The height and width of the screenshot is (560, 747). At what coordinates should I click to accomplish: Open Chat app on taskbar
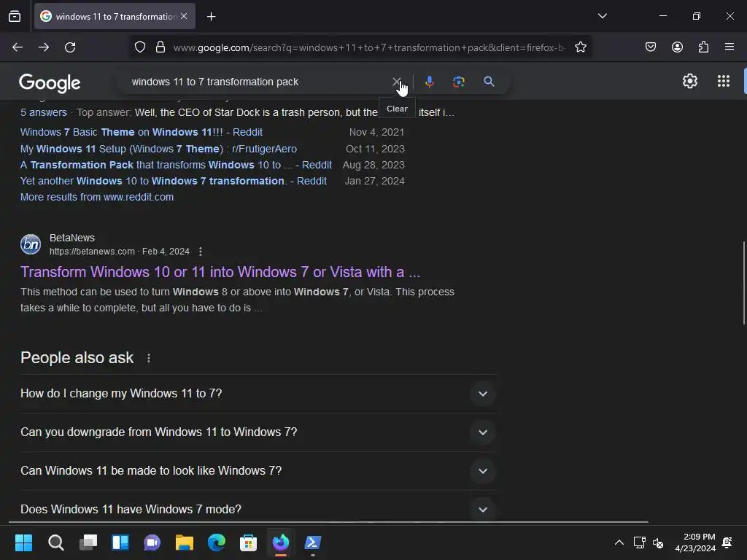[x=152, y=542]
